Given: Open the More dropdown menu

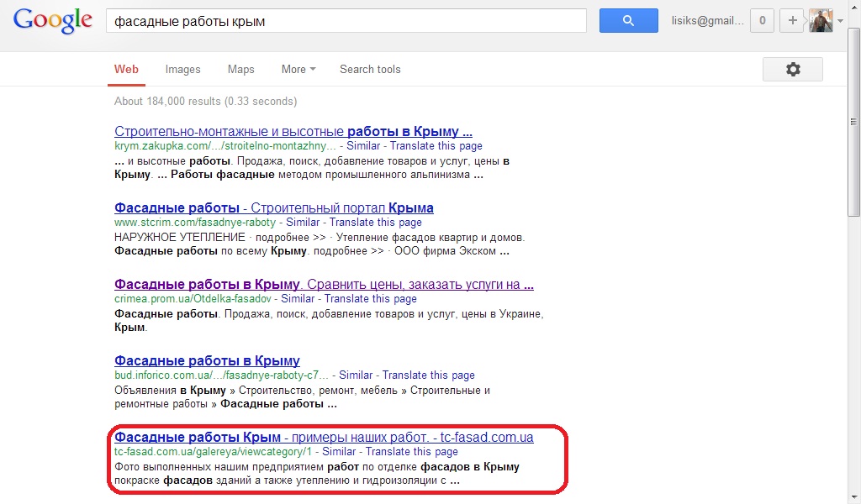Looking at the screenshot, I should click(x=298, y=69).
